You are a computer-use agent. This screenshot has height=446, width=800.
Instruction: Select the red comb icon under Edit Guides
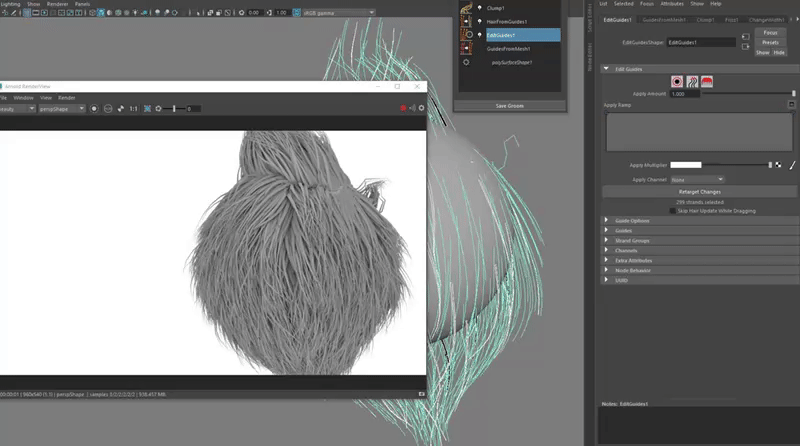(707, 82)
